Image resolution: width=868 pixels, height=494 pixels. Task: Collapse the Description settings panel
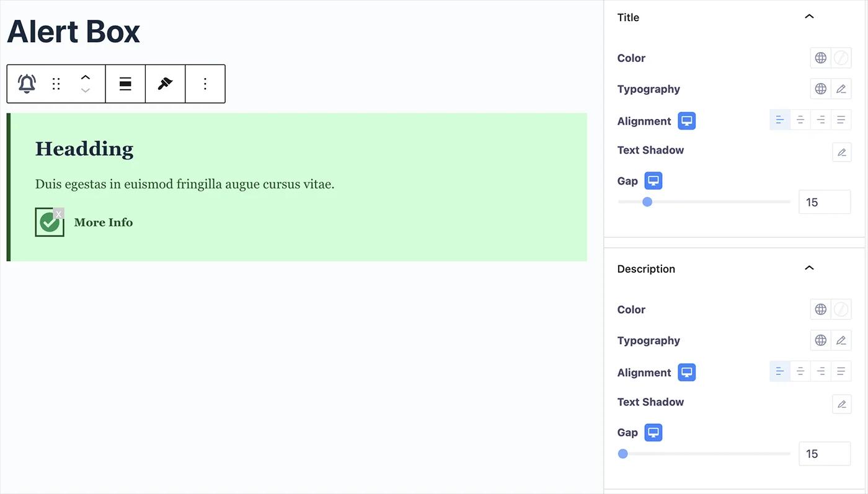[808, 268]
